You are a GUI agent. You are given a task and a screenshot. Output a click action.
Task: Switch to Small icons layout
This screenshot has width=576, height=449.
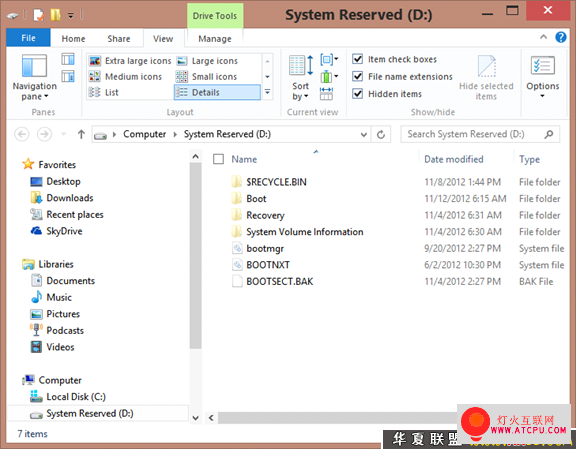[207, 76]
